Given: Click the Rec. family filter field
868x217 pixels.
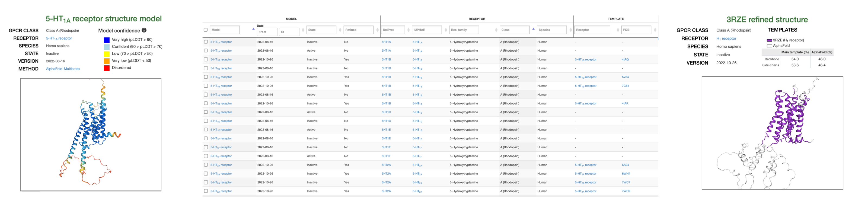Looking at the screenshot, I should click(x=464, y=30).
